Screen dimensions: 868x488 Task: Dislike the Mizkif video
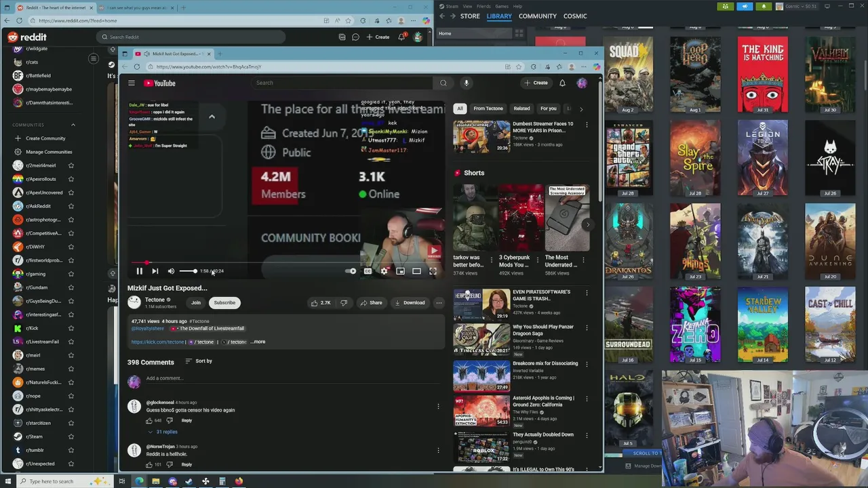pyautogui.click(x=344, y=303)
